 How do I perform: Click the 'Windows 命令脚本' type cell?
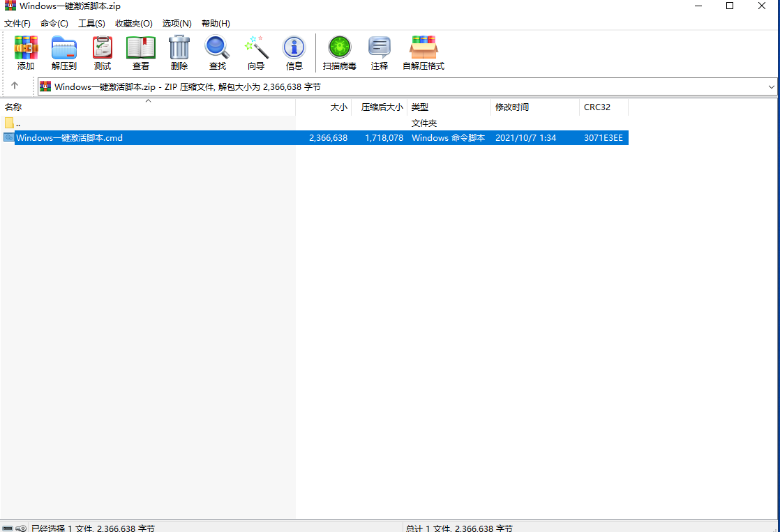coord(448,138)
